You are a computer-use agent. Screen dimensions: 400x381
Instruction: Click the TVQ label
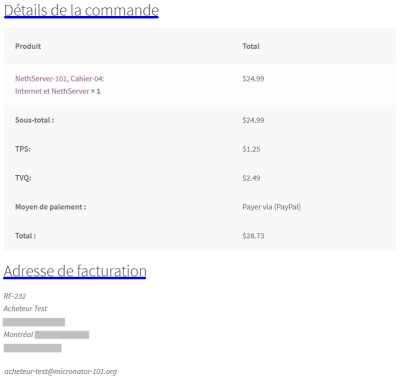tap(23, 178)
